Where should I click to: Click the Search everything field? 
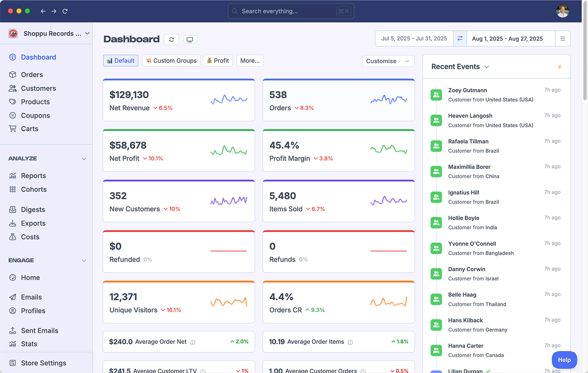pos(290,11)
